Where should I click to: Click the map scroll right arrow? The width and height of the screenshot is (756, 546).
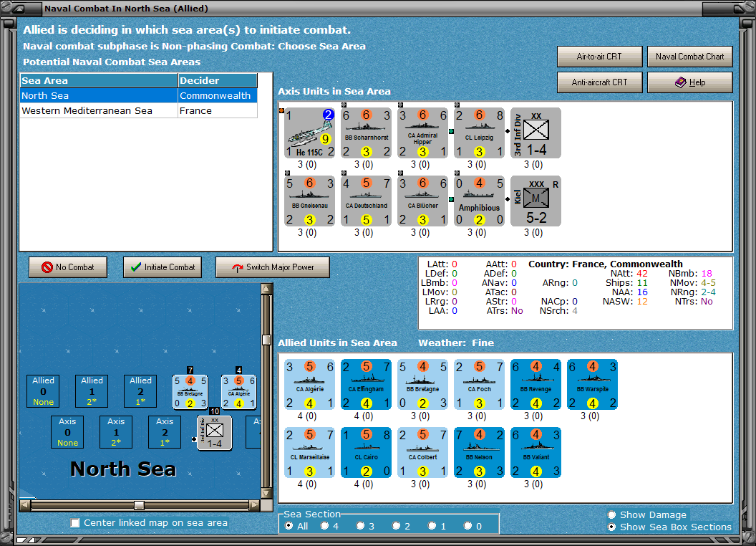pyautogui.click(x=254, y=505)
